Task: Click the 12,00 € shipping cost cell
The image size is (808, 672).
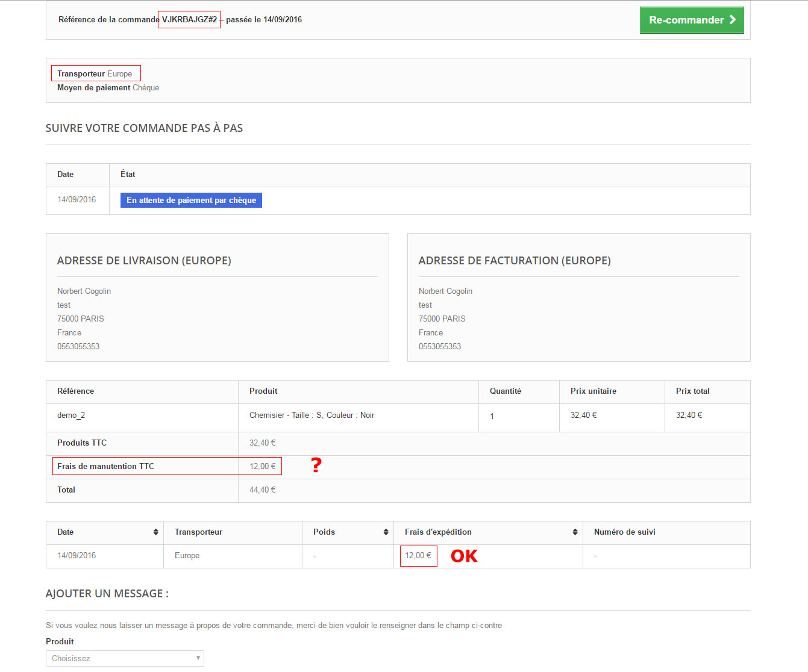Action: pos(418,555)
